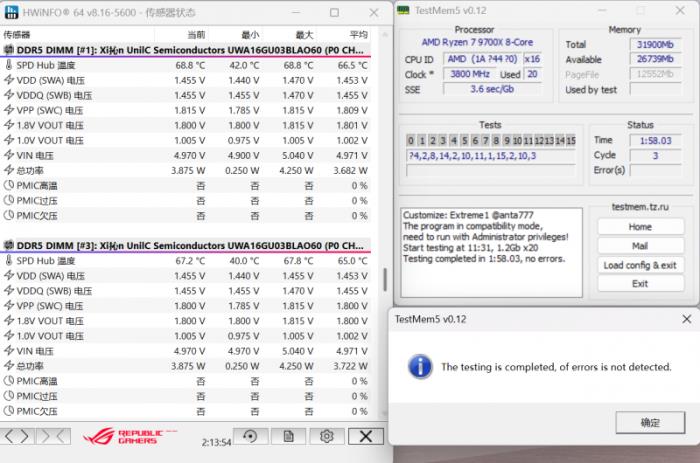Click the 传感器 column header

[77, 34]
